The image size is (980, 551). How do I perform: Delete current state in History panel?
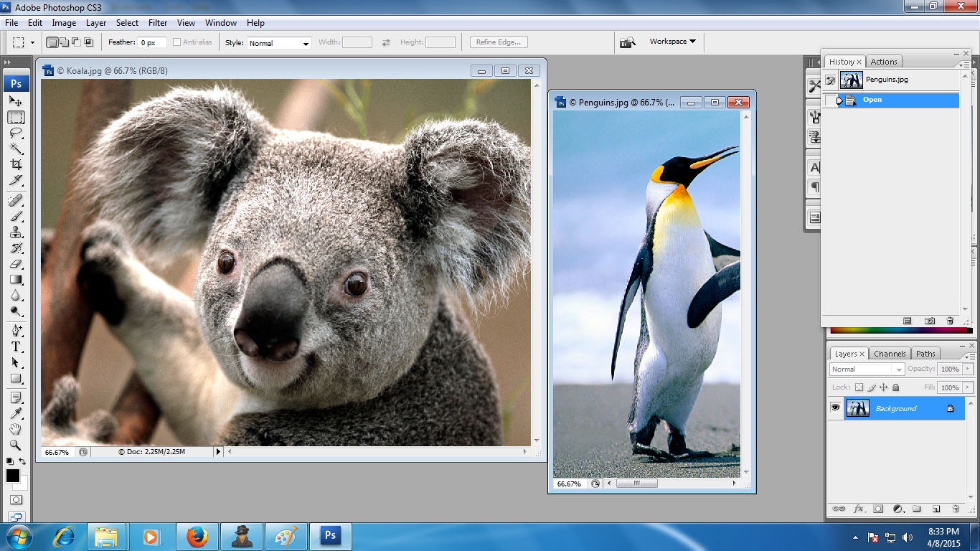(950, 321)
